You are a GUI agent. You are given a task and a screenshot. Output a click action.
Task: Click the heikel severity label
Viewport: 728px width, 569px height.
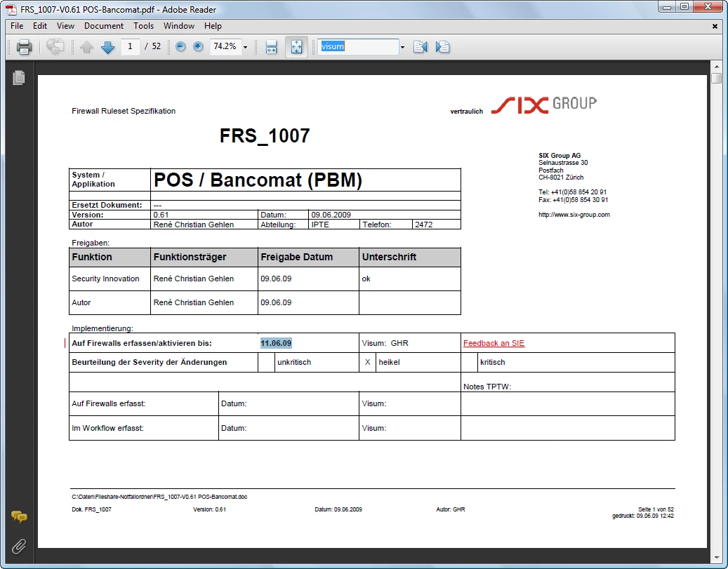point(389,362)
